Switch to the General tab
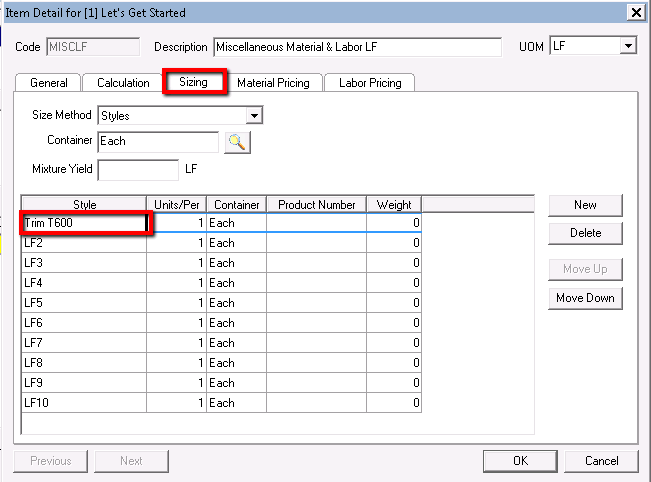Screen dimensions: 651x482 pyautogui.click(x=48, y=83)
